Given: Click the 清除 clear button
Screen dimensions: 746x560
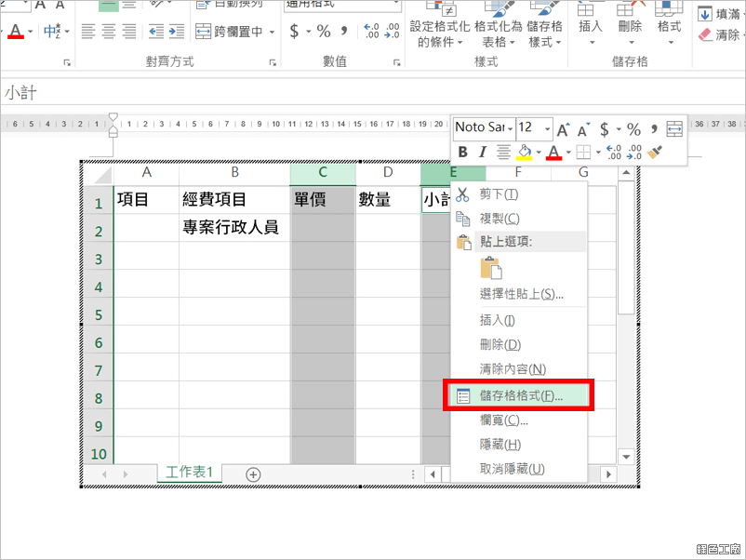Looking at the screenshot, I should [x=719, y=34].
